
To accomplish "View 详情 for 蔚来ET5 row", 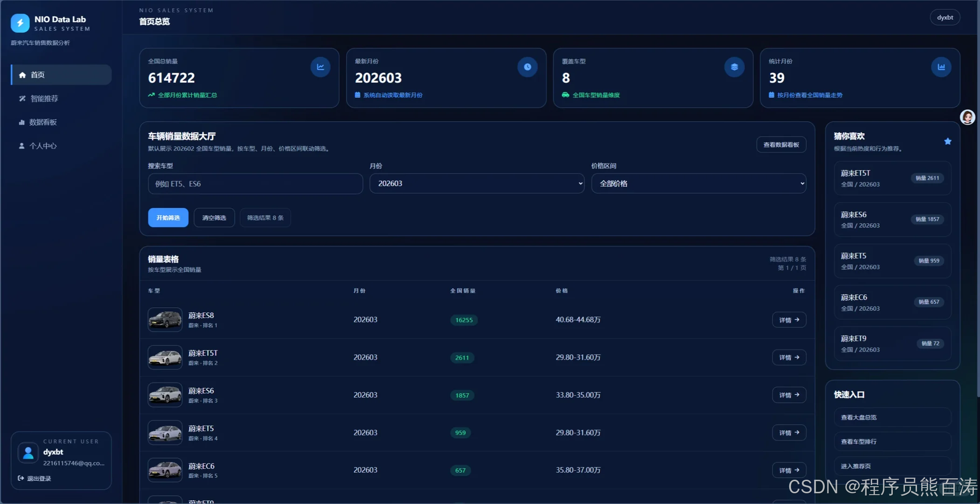I will tap(789, 433).
